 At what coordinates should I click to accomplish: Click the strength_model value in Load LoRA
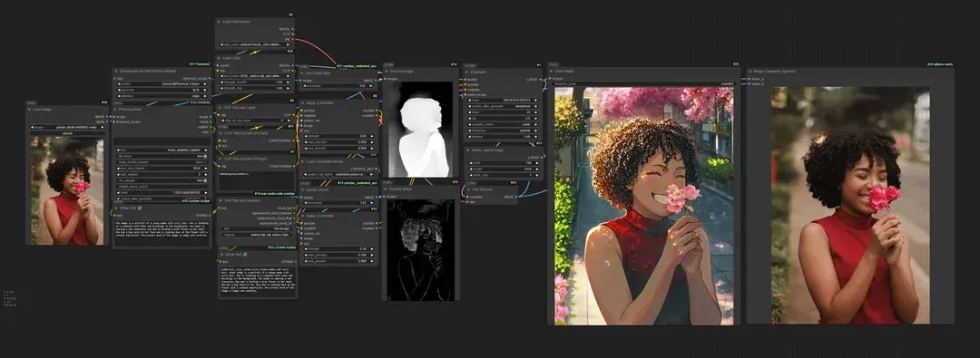pyautogui.click(x=255, y=82)
